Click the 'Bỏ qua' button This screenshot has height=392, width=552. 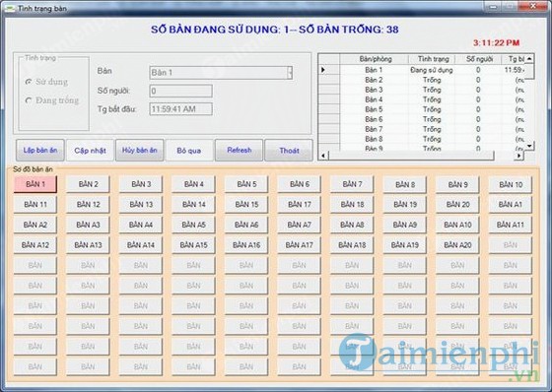click(x=189, y=151)
